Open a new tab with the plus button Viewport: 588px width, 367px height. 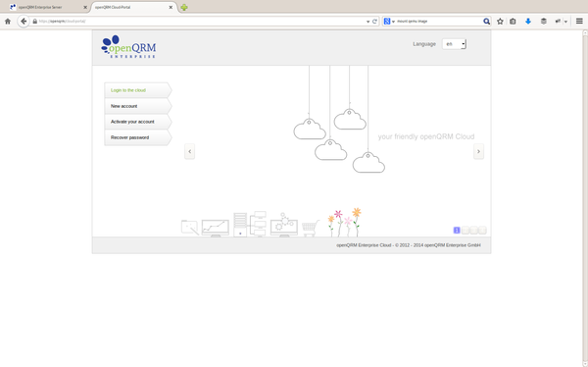coord(184,7)
